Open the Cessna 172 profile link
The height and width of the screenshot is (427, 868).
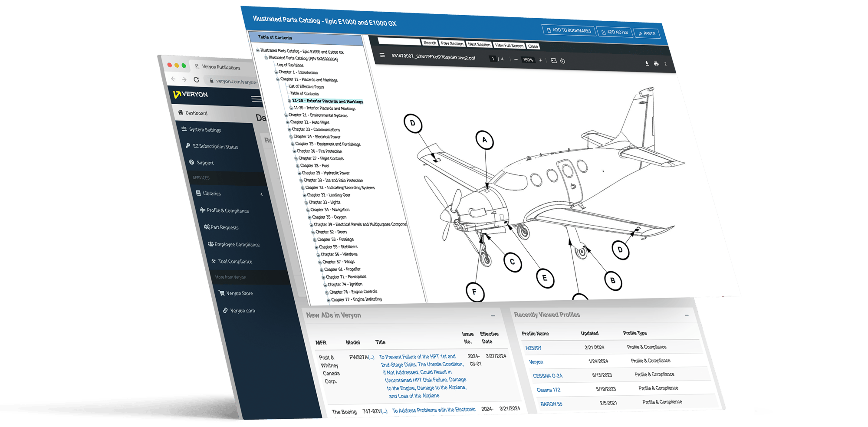point(548,390)
